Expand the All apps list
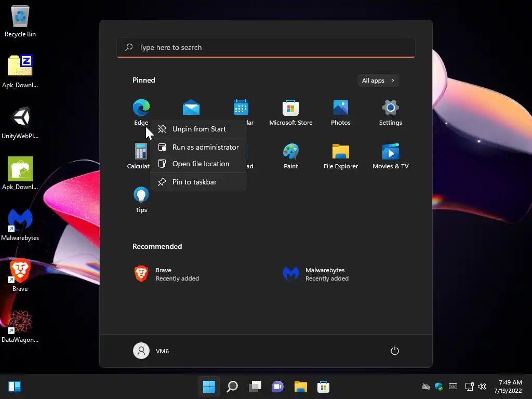 378,81
